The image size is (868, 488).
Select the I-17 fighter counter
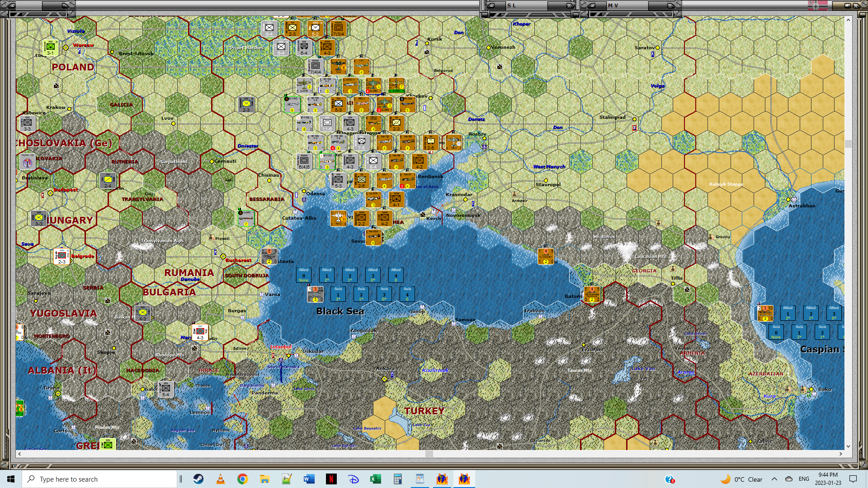pyautogui.click(x=362, y=67)
